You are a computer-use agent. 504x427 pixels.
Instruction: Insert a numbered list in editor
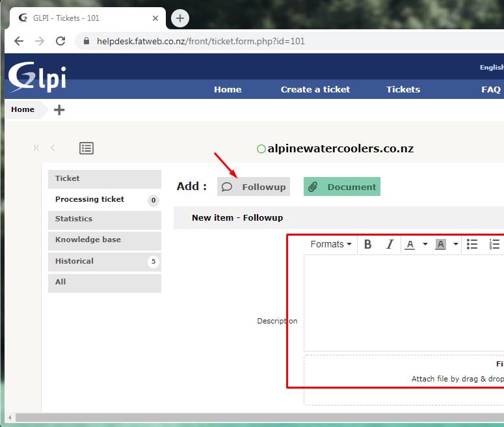tap(494, 244)
